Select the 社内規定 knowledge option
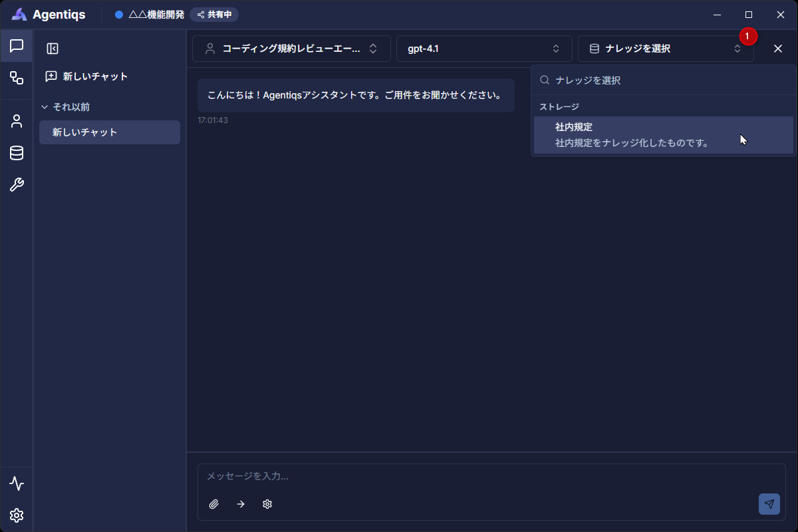 [x=663, y=135]
